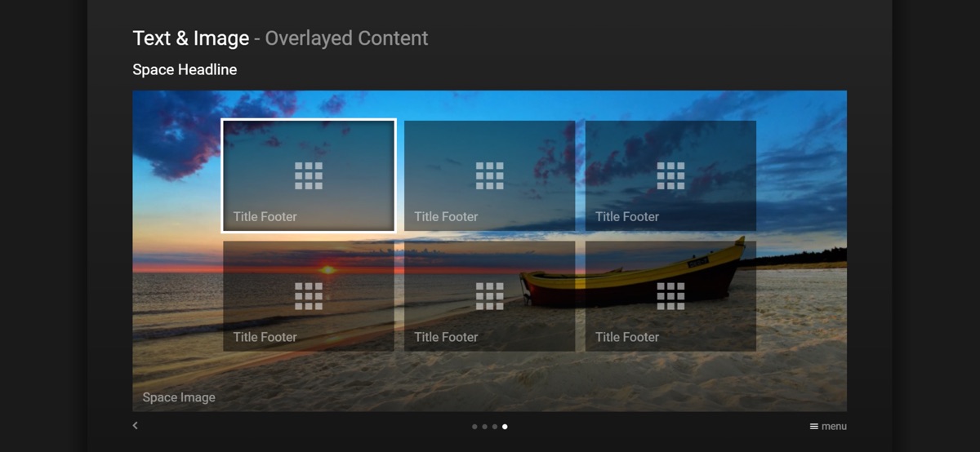
Task: Click the grid icon on the bottom-right tile
Action: (670, 296)
